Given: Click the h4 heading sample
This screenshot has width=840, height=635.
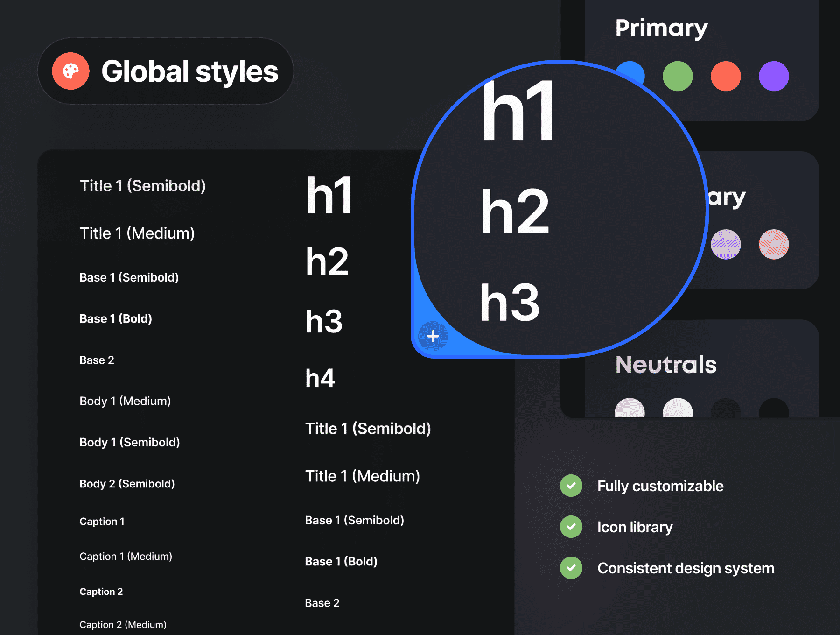Looking at the screenshot, I should click(320, 378).
